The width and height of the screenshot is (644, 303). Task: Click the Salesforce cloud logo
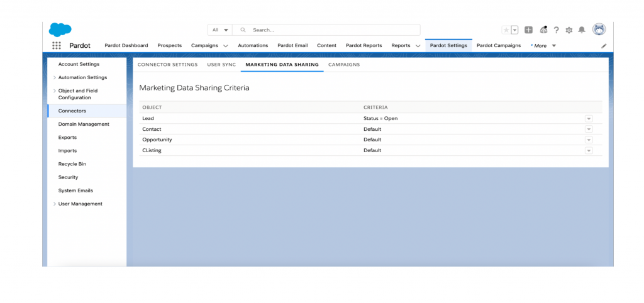click(x=60, y=30)
